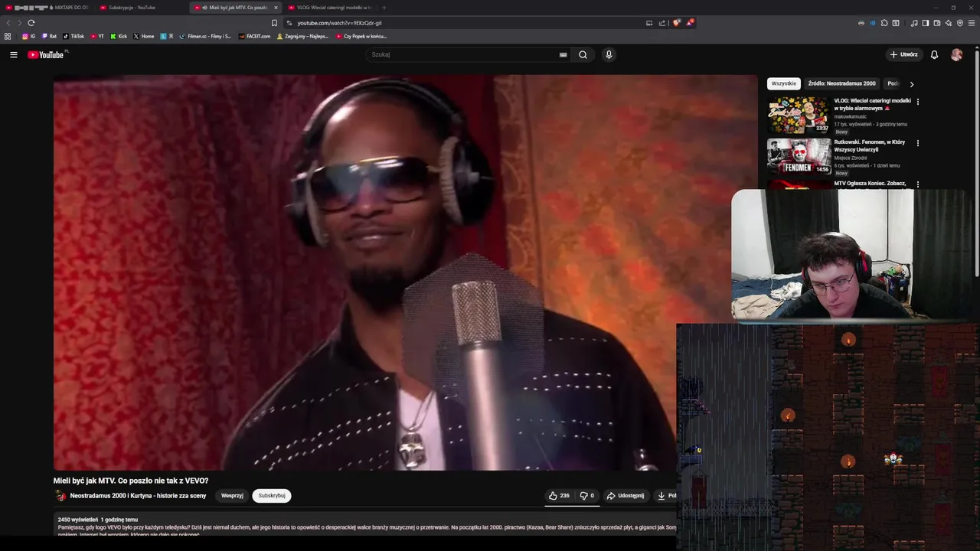Screen dimensions: 980x551
Task: Open the Leo AI sparkle icon
Action: click(949, 23)
